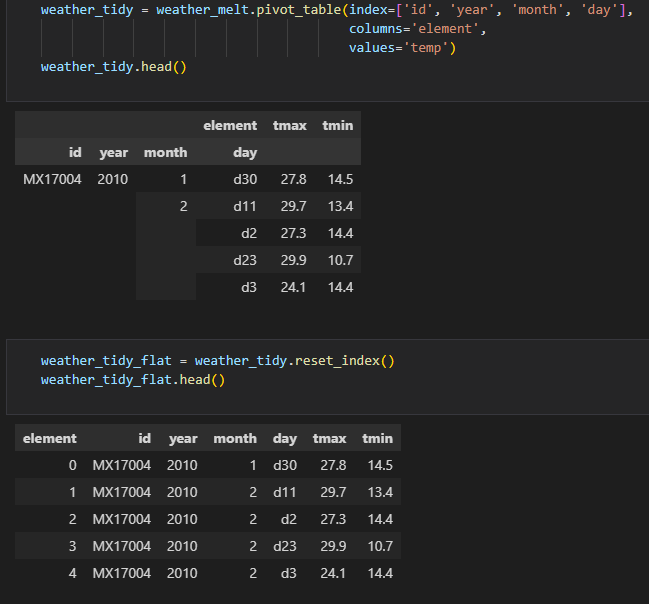
Task: Click 24.1 tmax in pivot table d3 row
Action: (293, 287)
